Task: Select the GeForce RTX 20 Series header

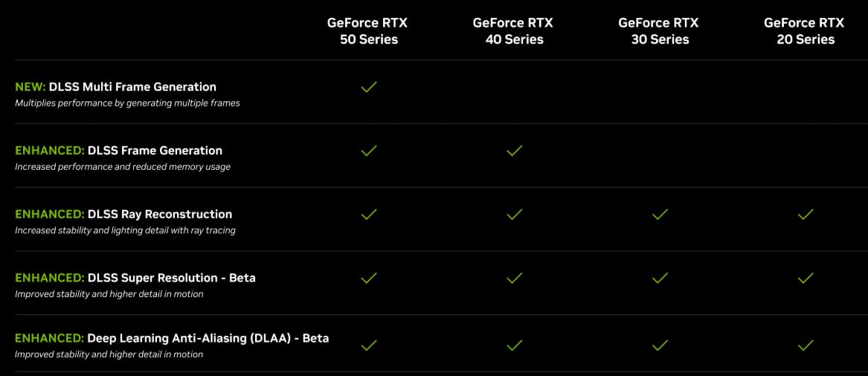Action: coord(805,31)
